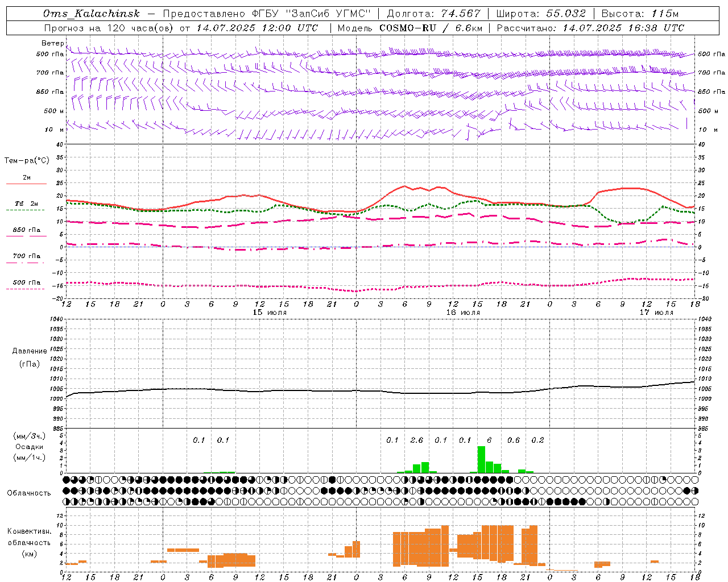Viewport: 728px width, 582px height.
Task: Click the '16 июля' date label
Action: click(x=463, y=313)
